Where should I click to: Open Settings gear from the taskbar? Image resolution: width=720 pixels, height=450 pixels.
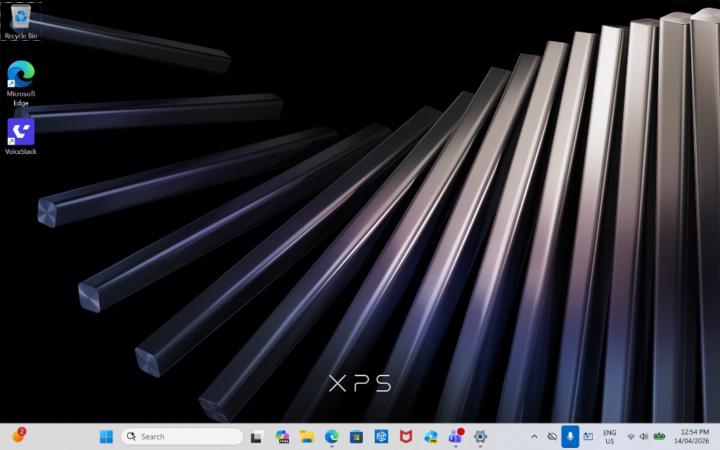click(x=480, y=437)
